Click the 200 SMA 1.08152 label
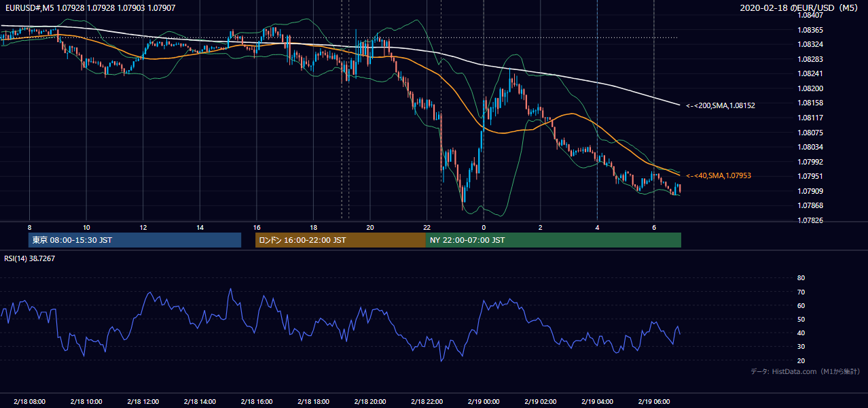Viewport: 868px width, 408px height. point(721,105)
